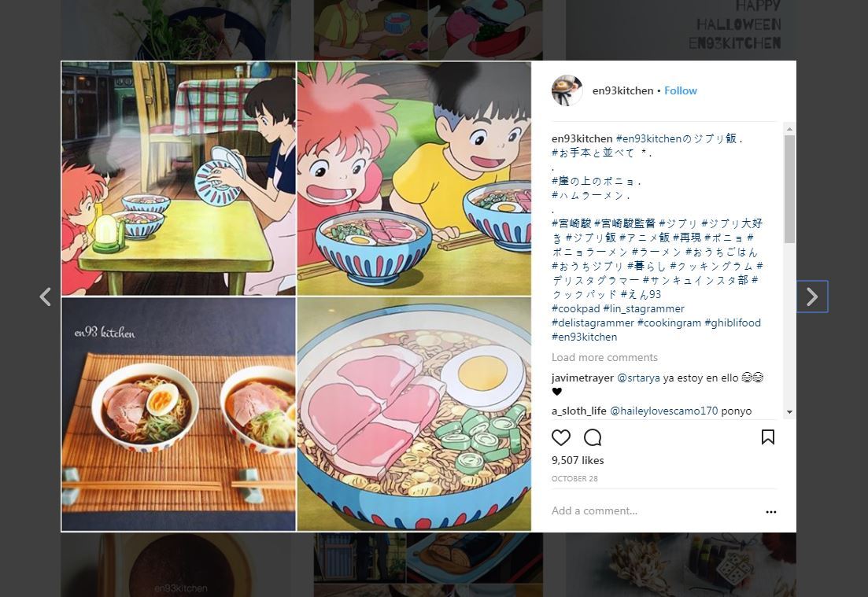Open the three-dot more options menu

click(x=770, y=512)
